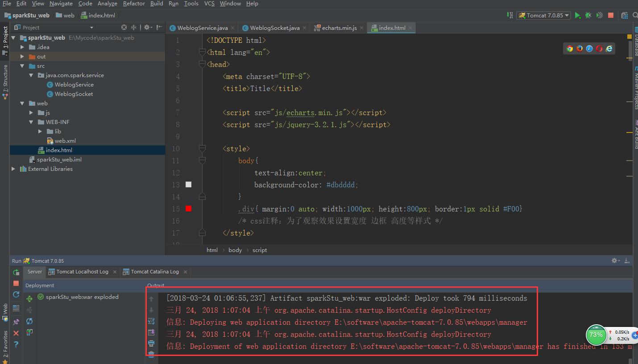Close the WeblogSocket.java tab
Viewport: 638px width, 364px height.
tap(304, 28)
